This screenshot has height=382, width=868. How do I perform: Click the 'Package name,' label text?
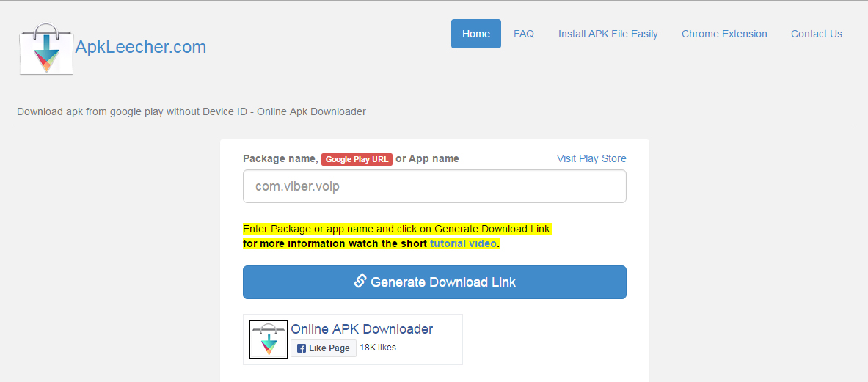[281, 158]
